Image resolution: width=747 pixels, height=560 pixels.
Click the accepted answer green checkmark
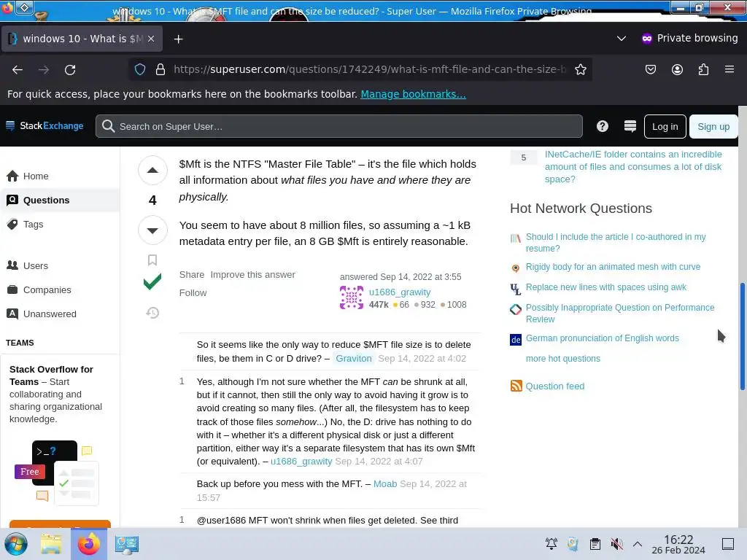click(x=152, y=282)
